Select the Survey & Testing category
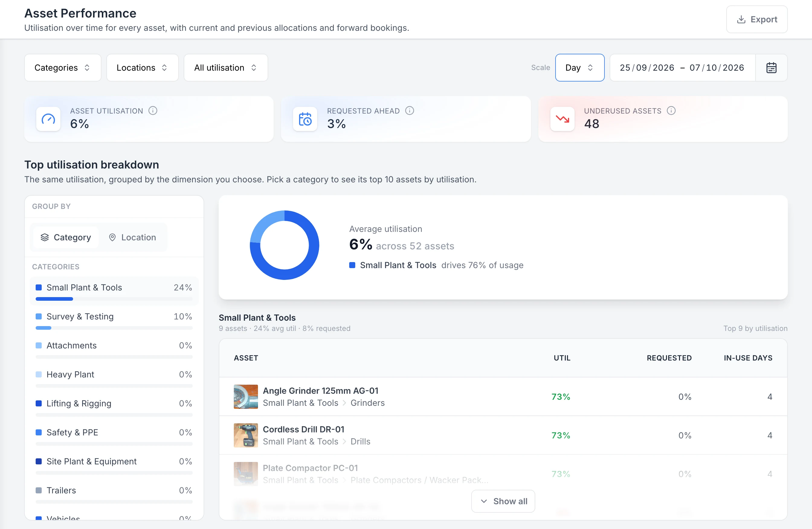The width and height of the screenshot is (812, 529). pyautogui.click(x=114, y=320)
